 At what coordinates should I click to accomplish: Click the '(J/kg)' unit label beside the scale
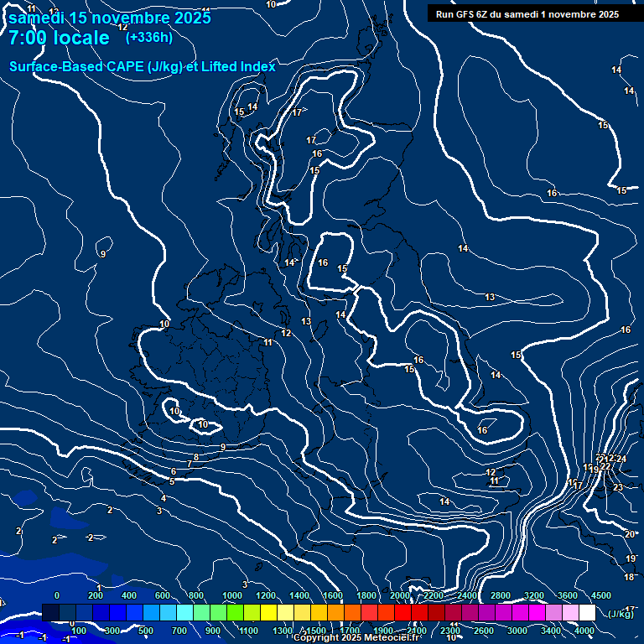coord(621,614)
